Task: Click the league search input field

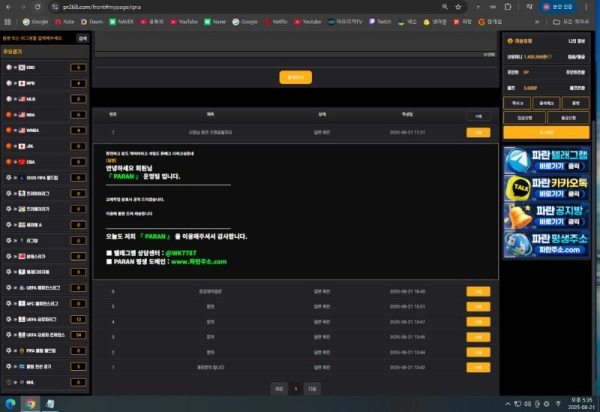Action: pyautogui.click(x=40, y=38)
